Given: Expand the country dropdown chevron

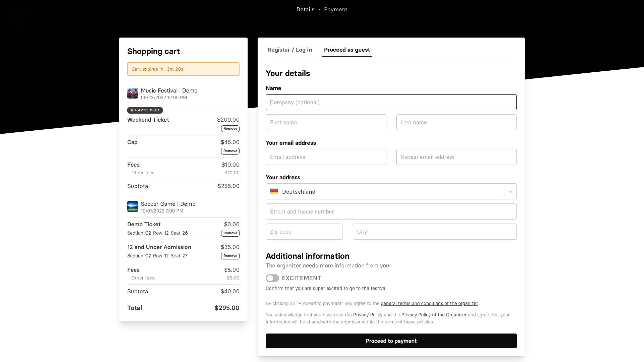Looking at the screenshot, I should (x=510, y=192).
